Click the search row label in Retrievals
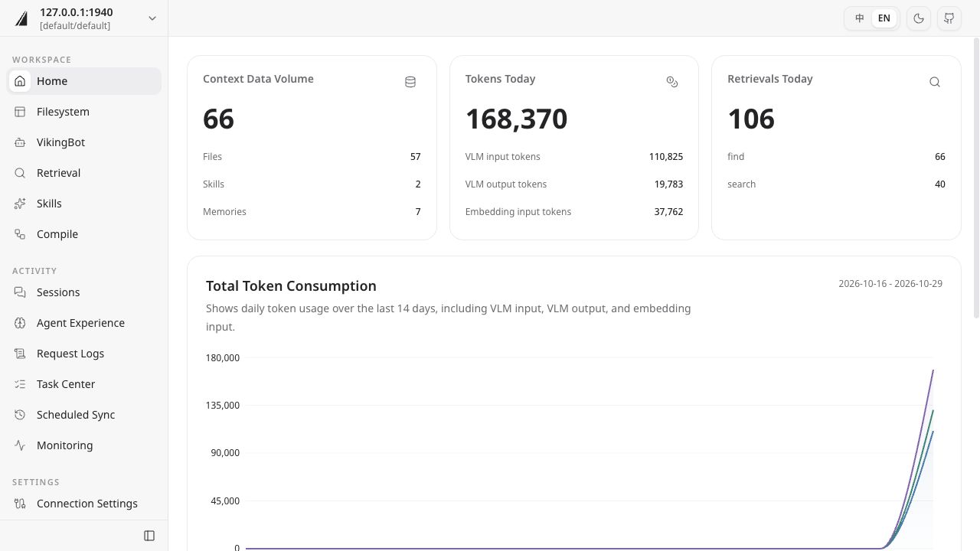 [x=742, y=184]
